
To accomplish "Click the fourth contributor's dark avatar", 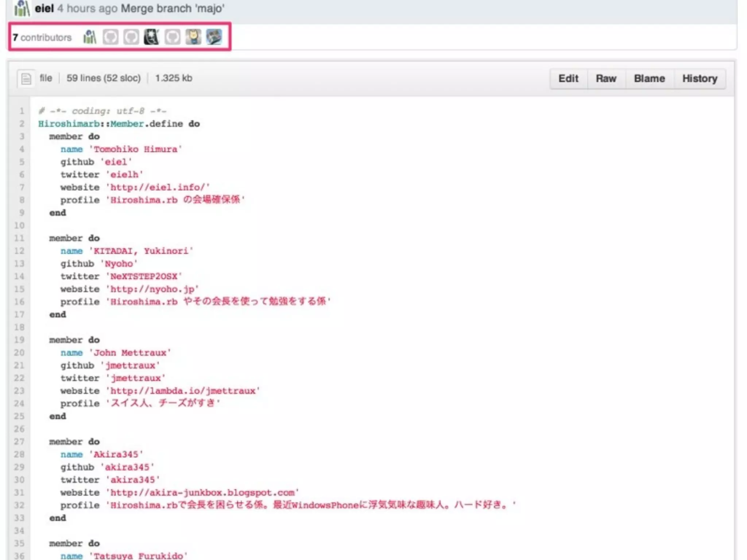I will click(151, 37).
